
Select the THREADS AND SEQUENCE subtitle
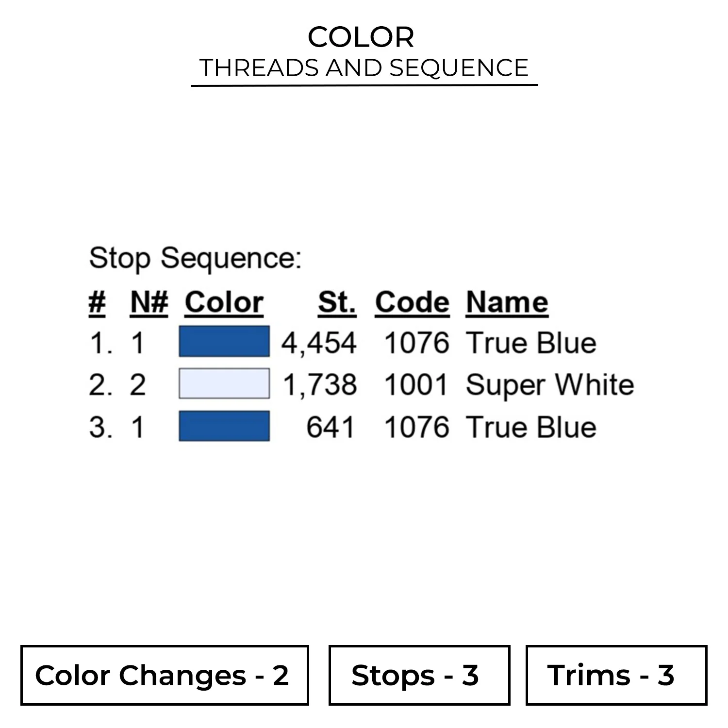pyautogui.click(x=364, y=68)
